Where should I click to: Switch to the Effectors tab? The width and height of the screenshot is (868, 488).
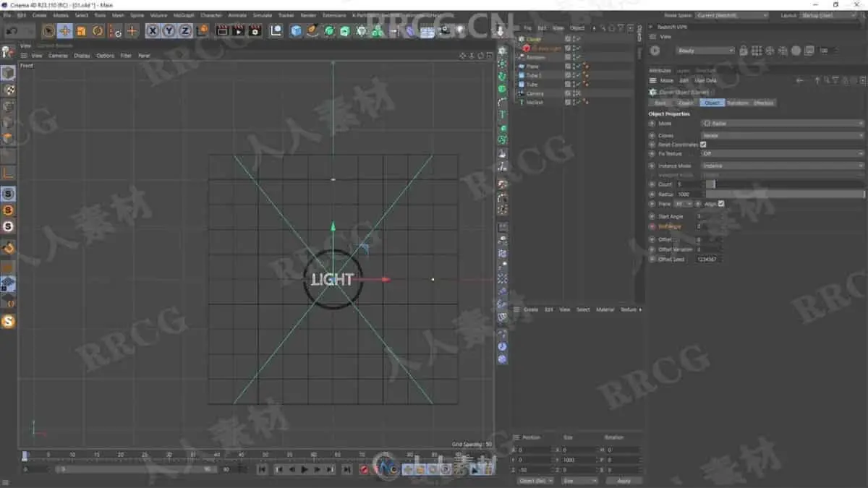764,103
